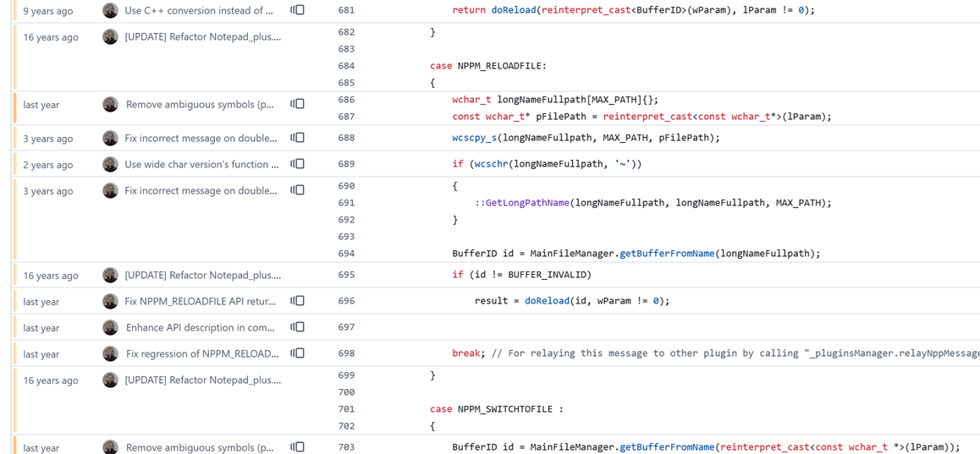Click 'NPPM_SWITCHTOFILE' in the case statement
This screenshot has width=980, height=454.
point(505,410)
